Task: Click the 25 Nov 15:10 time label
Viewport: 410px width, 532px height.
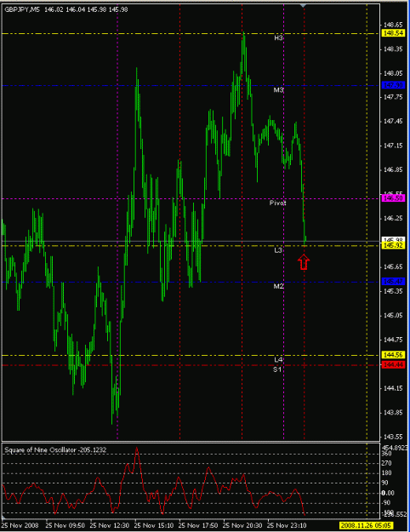Action: (x=154, y=525)
